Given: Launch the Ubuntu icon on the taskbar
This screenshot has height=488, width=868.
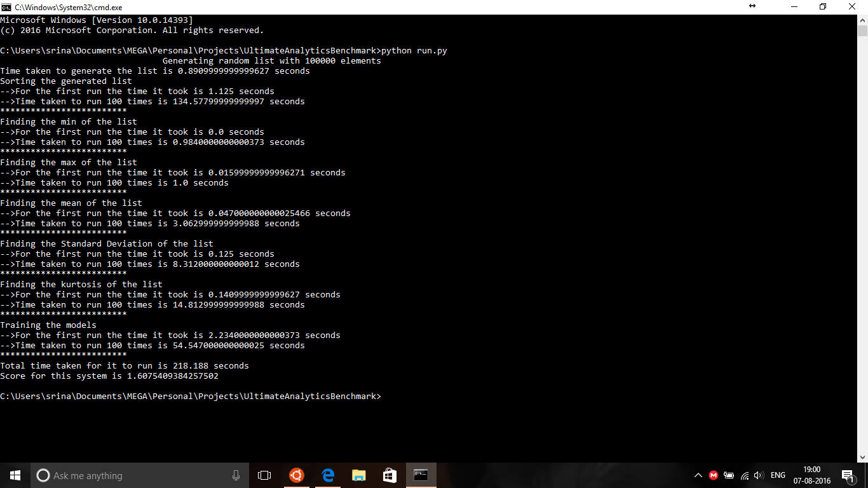Looking at the screenshot, I should pyautogui.click(x=296, y=475).
